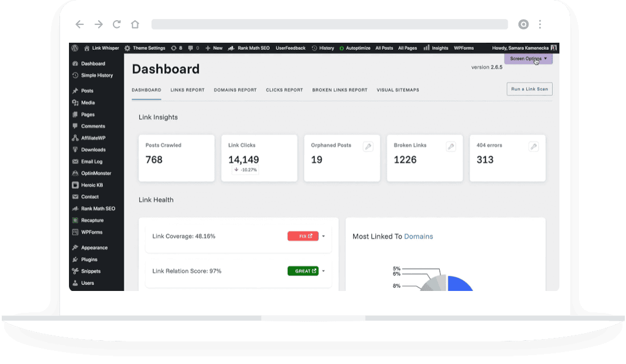Click the WordPress logo in the admin bar
Viewport: 626px width, 364px height.
tap(74, 48)
